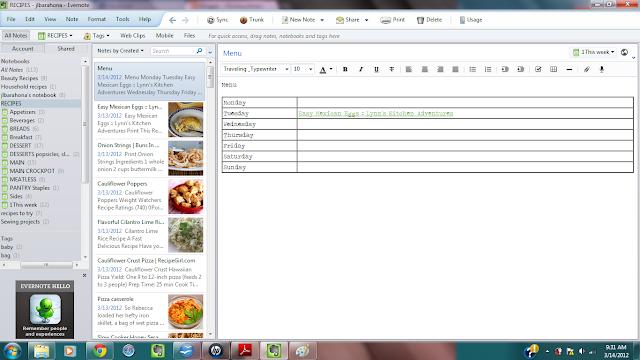This screenshot has height=360, width=640.
Task: Open the Tools menu
Action: pos(122,19)
